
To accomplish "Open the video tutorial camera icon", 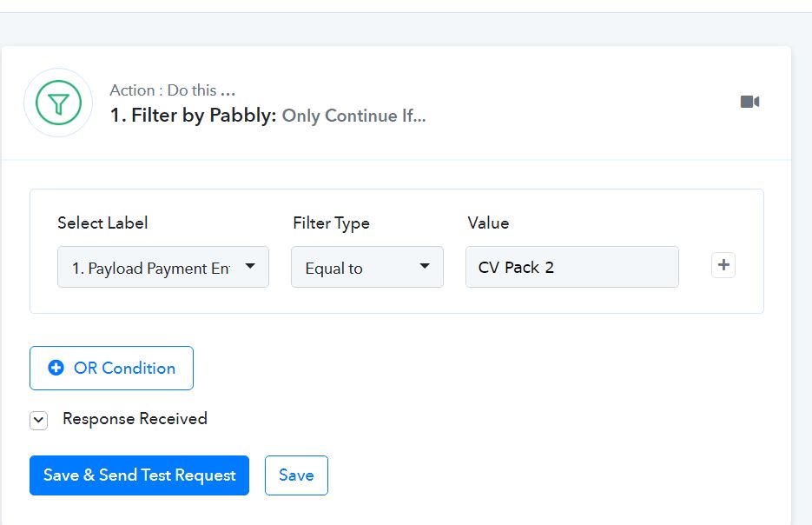I will click(x=749, y=102).
